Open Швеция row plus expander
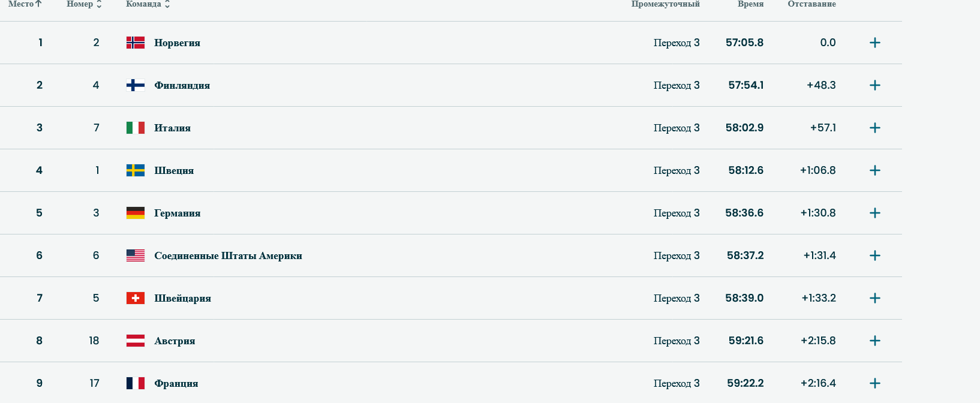 874,170
